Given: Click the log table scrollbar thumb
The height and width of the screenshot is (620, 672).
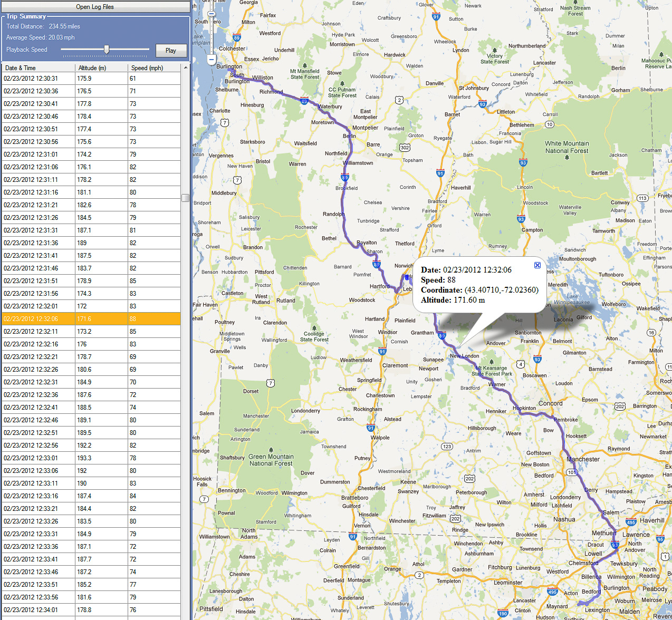Looking at the screenshot, I should click(x=185, y=198).
